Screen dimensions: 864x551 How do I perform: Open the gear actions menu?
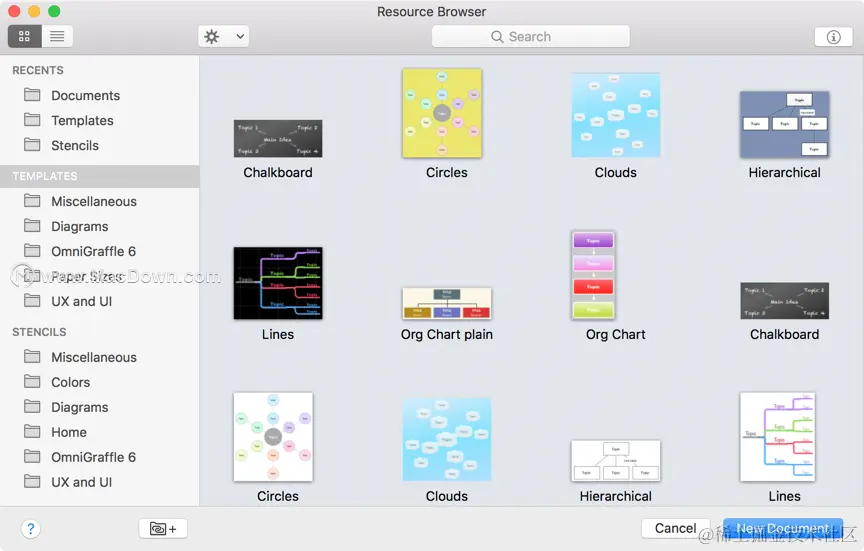tap(223, 36)
